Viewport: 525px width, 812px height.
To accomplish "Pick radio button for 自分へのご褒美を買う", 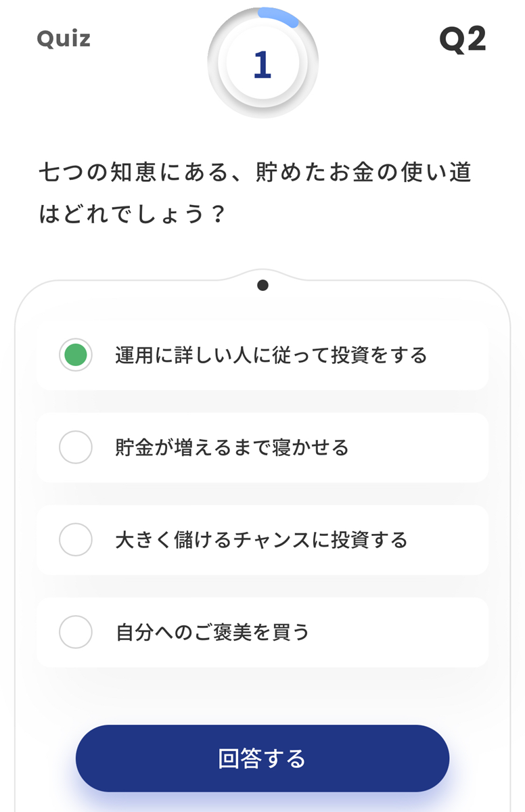I will [75, 633].
